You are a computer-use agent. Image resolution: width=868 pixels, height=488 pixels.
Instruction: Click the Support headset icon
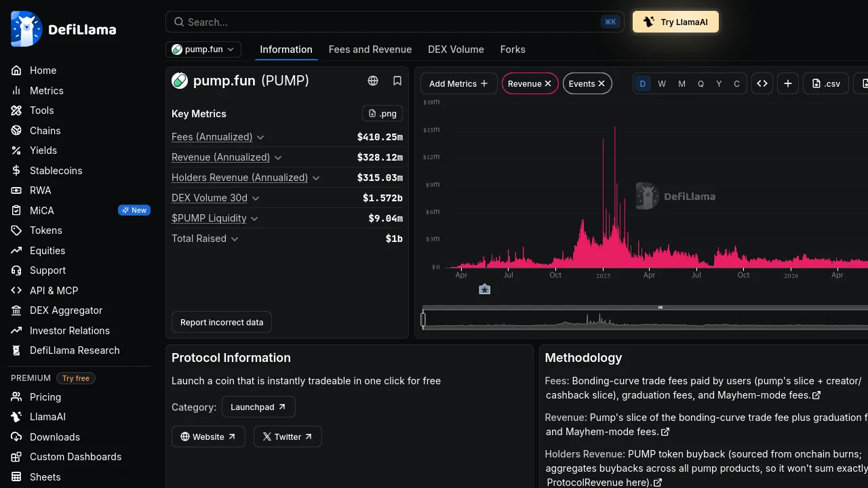coord(16,270)
